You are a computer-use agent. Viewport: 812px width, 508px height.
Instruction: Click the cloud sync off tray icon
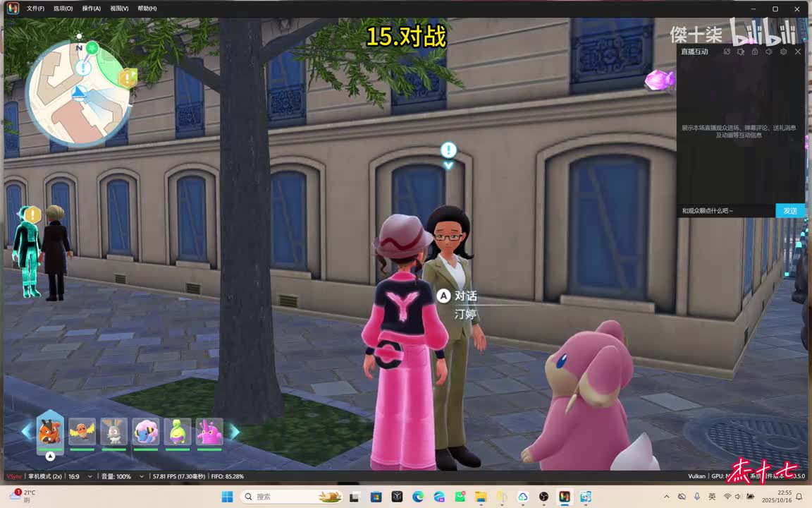[682, 497]
